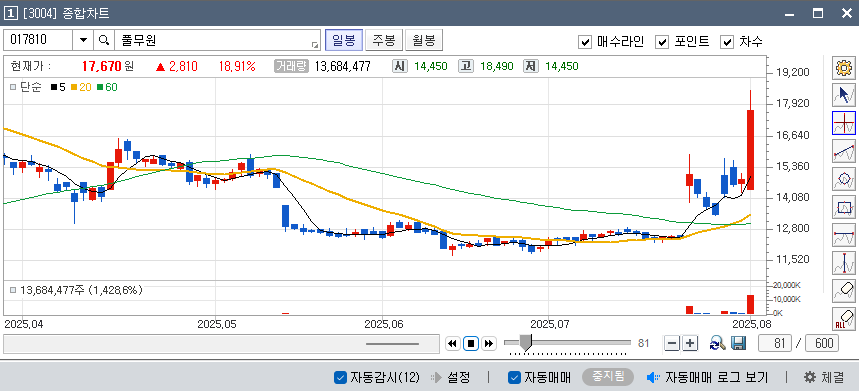Open 설정 for auto monitoring

click(x=459, y=377)
